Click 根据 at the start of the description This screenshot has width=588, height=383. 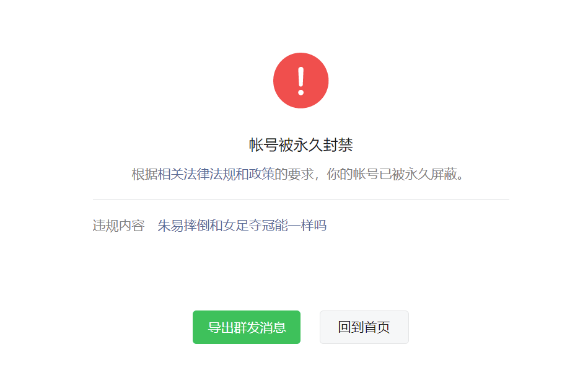144,174
